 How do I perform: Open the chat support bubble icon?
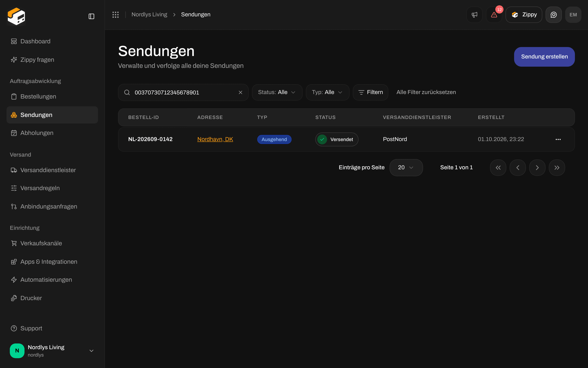click(553, 15)
